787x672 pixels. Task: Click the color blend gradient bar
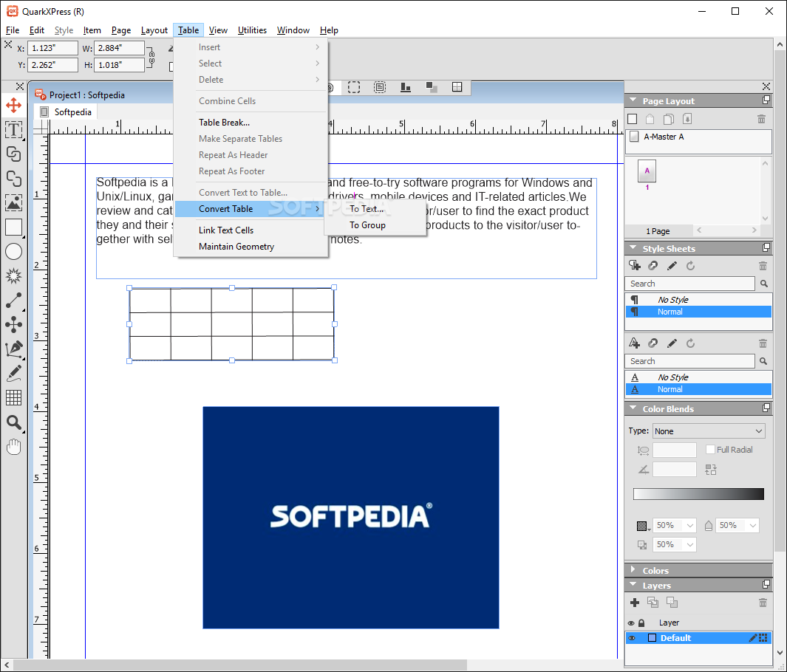698,494
